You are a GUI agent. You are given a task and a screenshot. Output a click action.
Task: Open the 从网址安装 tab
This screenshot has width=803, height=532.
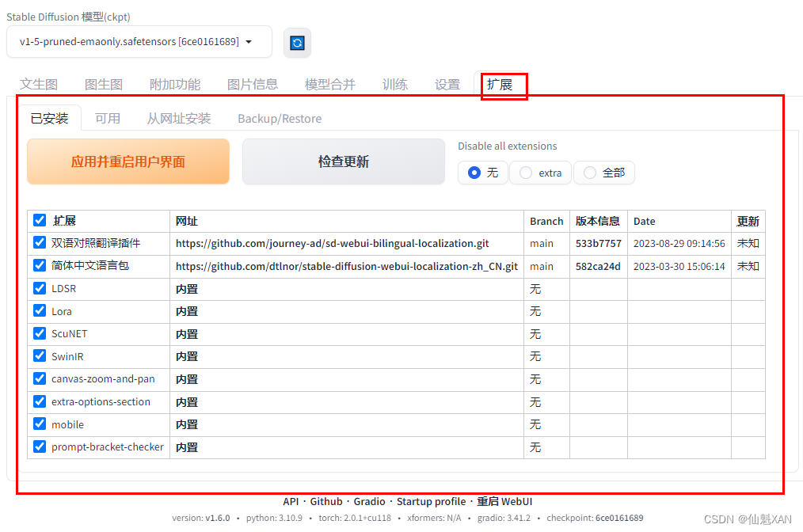pos(177,118)
